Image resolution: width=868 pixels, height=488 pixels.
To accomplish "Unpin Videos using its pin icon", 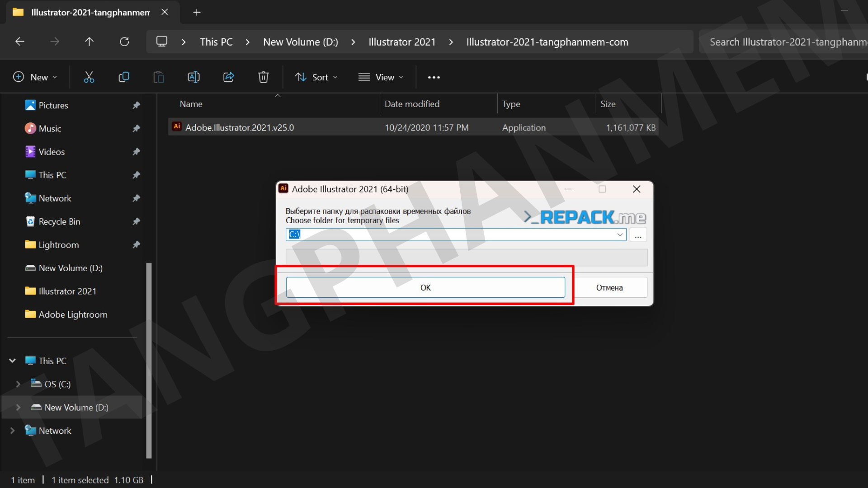I will (x=136, y=152).
